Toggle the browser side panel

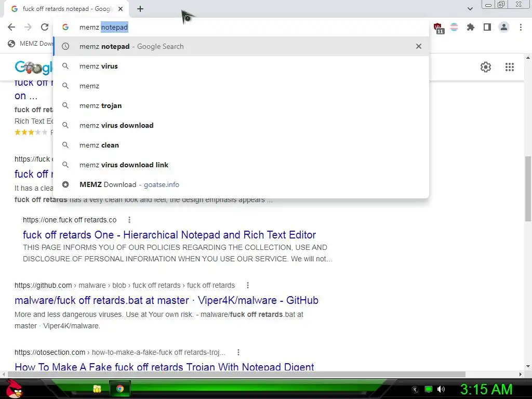pos(487,27)
